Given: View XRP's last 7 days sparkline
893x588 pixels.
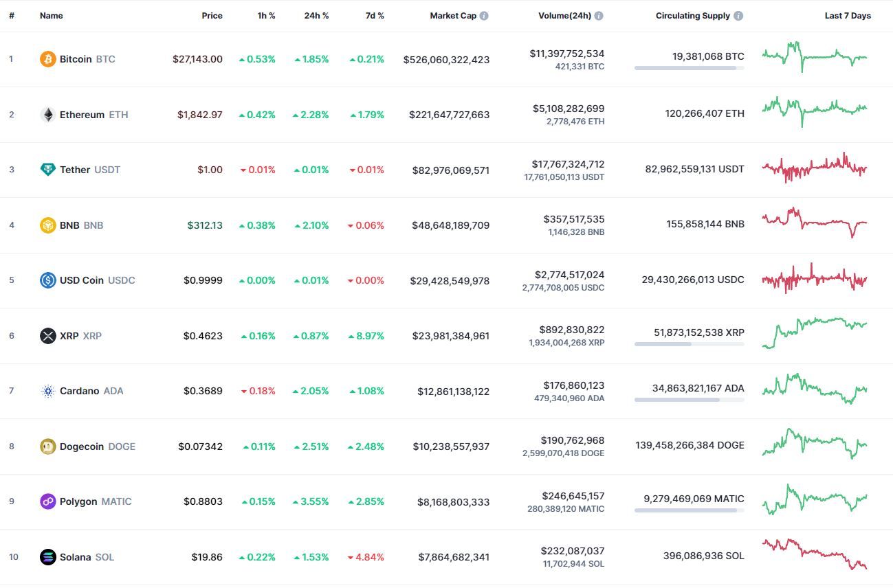Looking at the screenshot, I should point(815,332).
